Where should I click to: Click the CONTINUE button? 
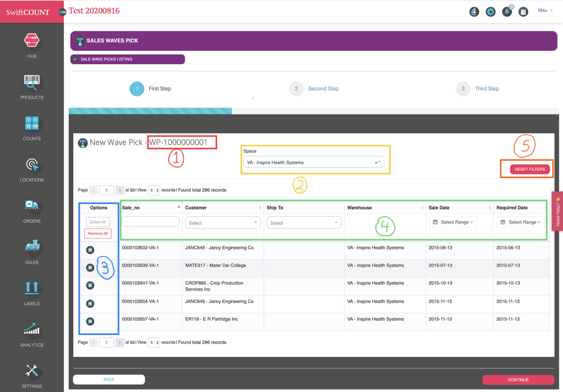pos(518,380)
